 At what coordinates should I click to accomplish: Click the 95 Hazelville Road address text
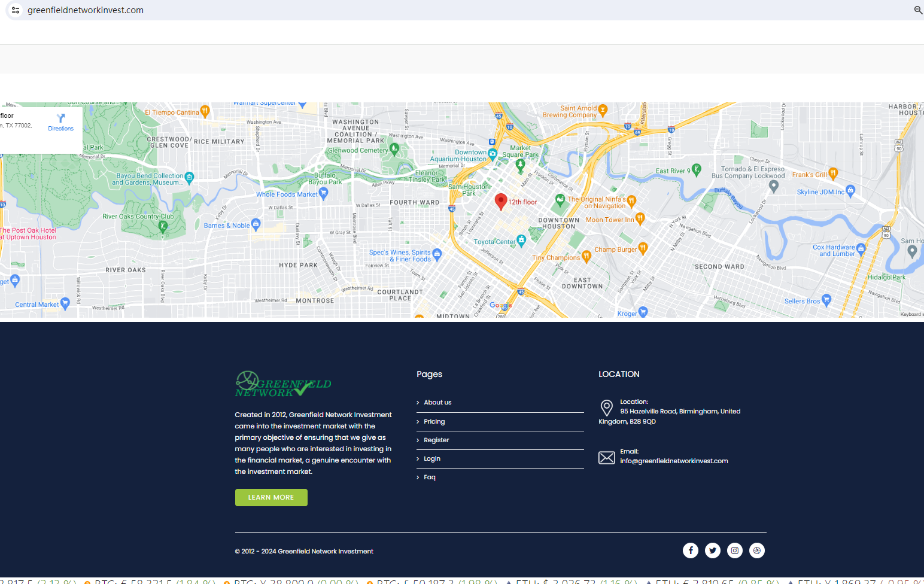coord(670,416)
